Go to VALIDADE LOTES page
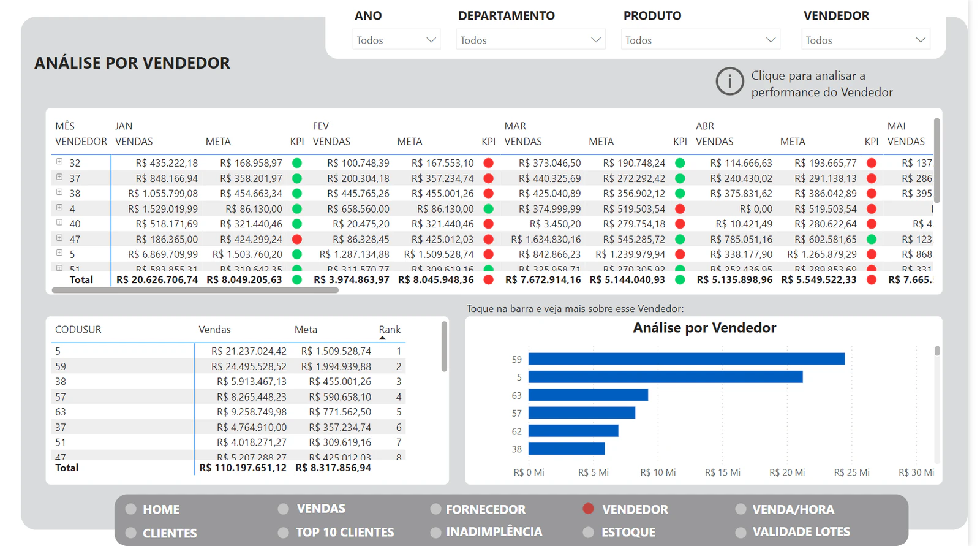Image resolution: width=980 pixels, height=546 pixels. pyautogui.click(x=801, y=531)
